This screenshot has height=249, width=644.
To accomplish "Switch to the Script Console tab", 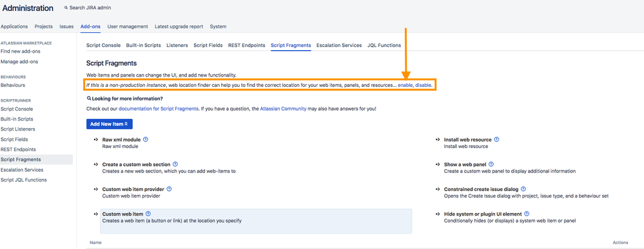I will (104, 45).
